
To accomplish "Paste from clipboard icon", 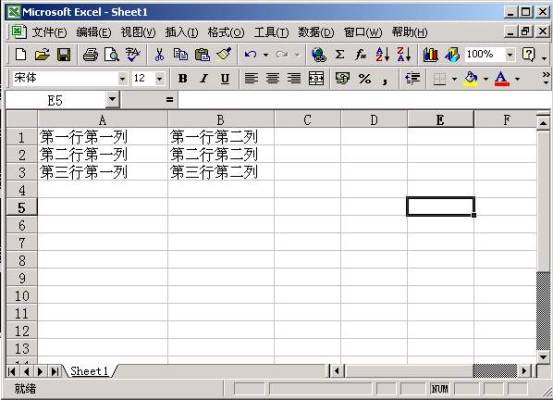I will coord(202,55).
